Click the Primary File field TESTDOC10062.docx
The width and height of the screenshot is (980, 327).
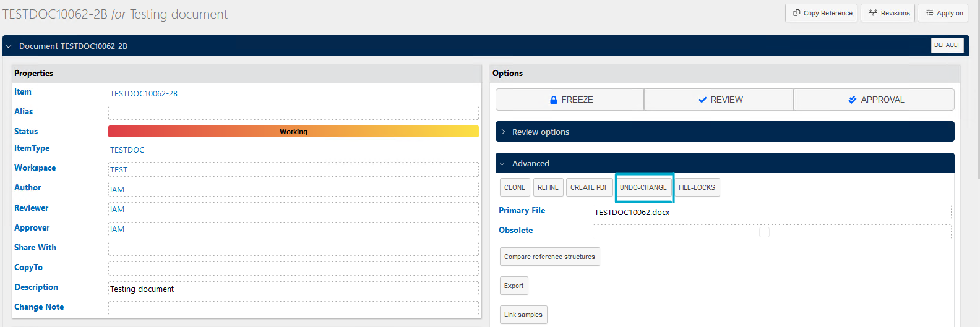click(x=772, y=212)
